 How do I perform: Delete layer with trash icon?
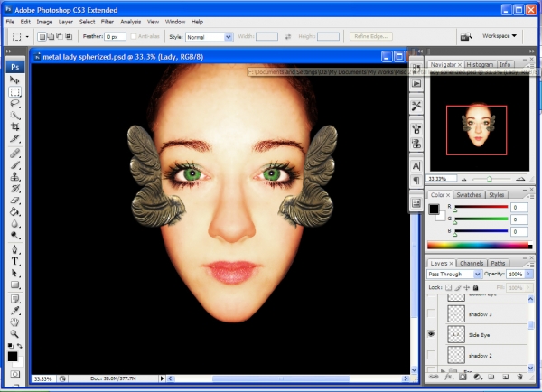click(520, 377)
